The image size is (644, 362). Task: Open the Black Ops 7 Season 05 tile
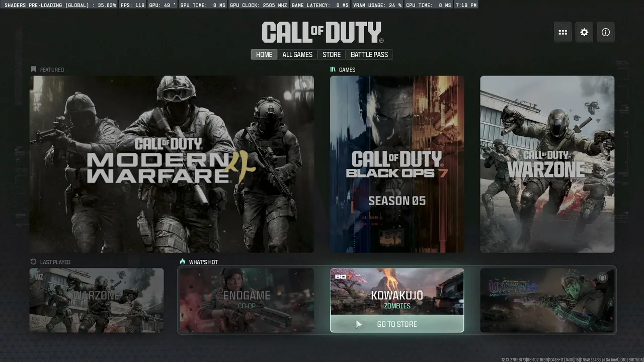397,164
